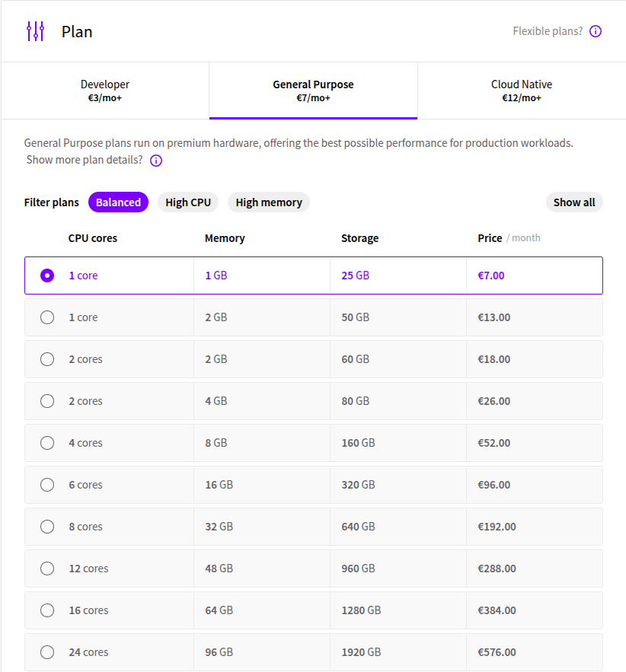Screen dimensions: 626x672
Task: Click Show more plan details? text
Action: (85, 160)
